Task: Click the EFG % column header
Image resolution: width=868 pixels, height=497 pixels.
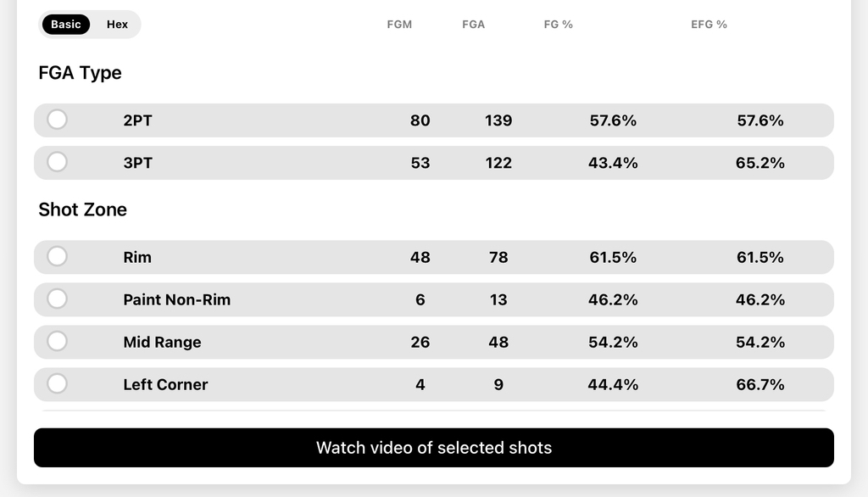Action: [x=709, y=25]
